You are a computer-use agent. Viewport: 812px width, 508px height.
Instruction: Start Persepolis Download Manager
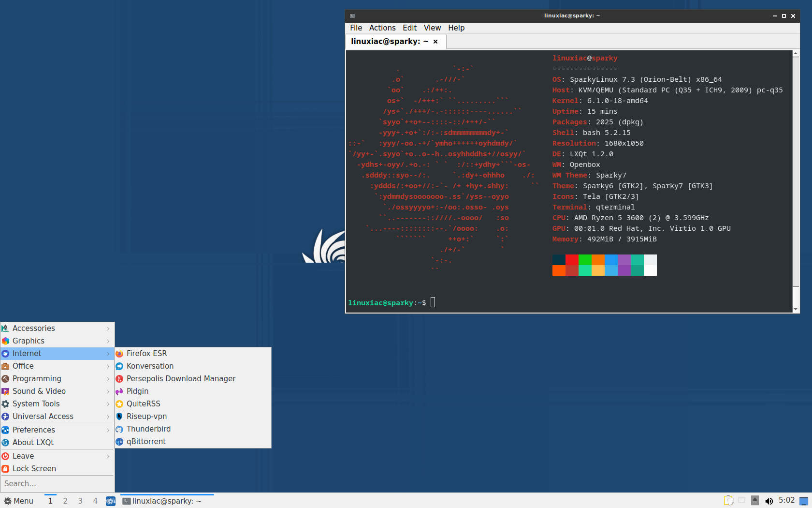[193, 379]
